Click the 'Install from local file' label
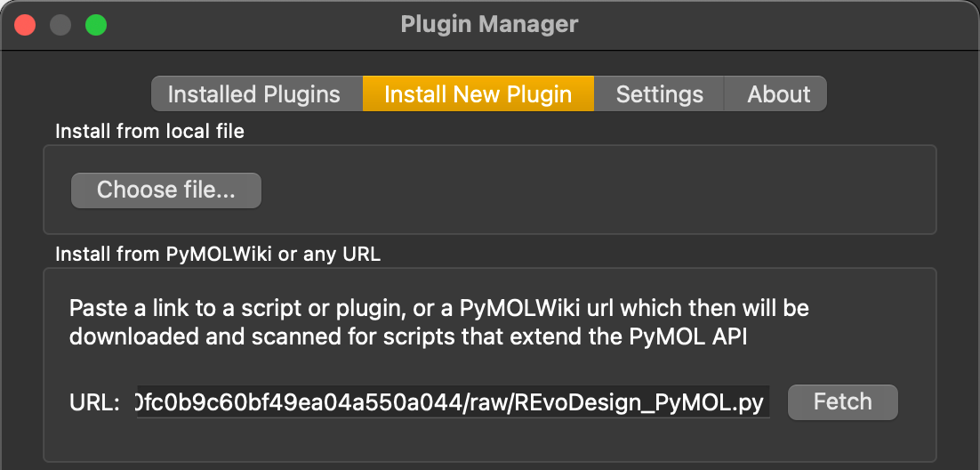This screenshot has width=980, height=470. click(150, 132)
